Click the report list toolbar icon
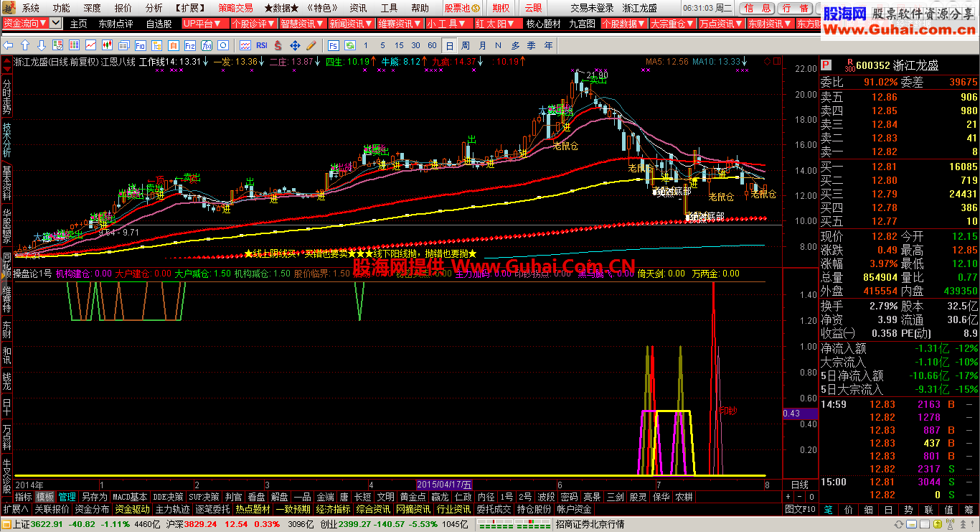 coord(57,45)
